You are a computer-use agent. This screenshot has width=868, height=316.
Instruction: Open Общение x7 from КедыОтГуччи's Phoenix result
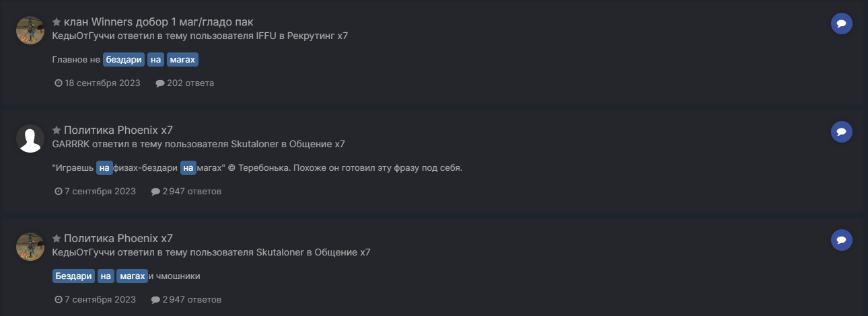(x=342, y=252)
